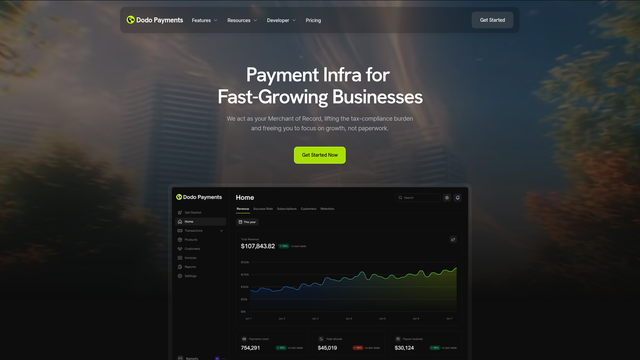Click the $30,124 payout received value
The image size is (640, 360).
tap(404, 348)
